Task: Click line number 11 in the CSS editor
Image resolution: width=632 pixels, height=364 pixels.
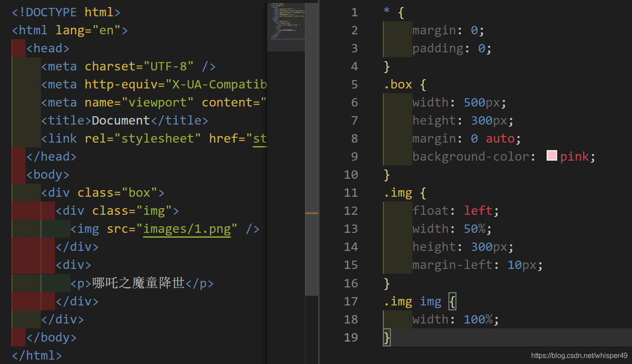Action: pyautogui.click(x=351, y=193)
